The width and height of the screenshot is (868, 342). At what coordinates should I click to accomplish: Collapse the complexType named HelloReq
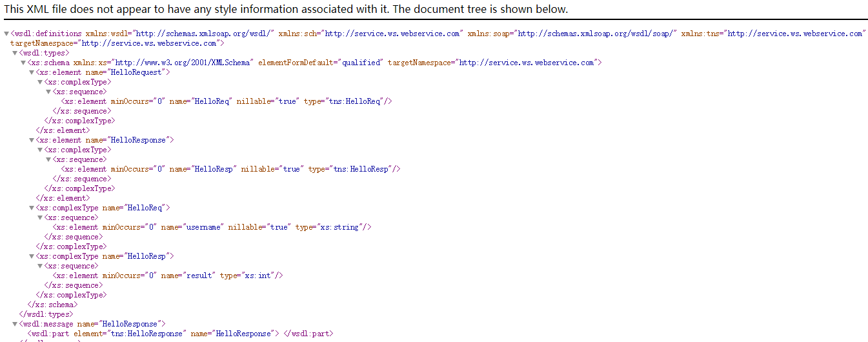point(32,208)
